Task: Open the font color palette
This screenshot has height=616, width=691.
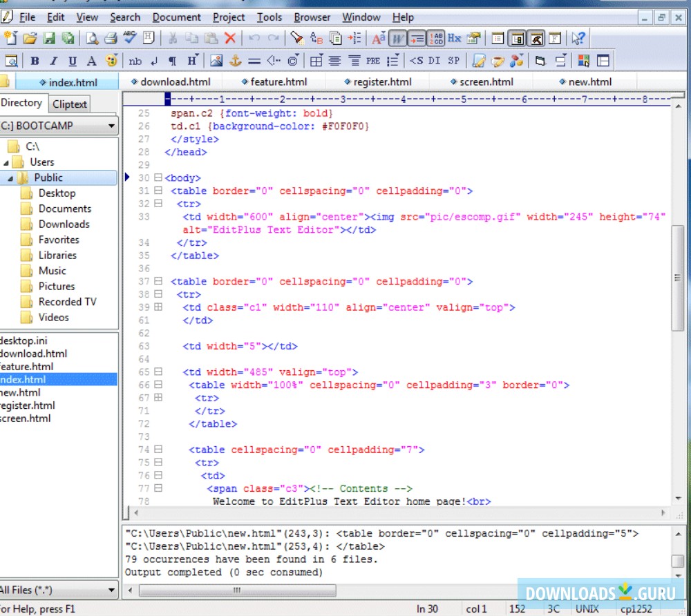Action: (111, 60)
